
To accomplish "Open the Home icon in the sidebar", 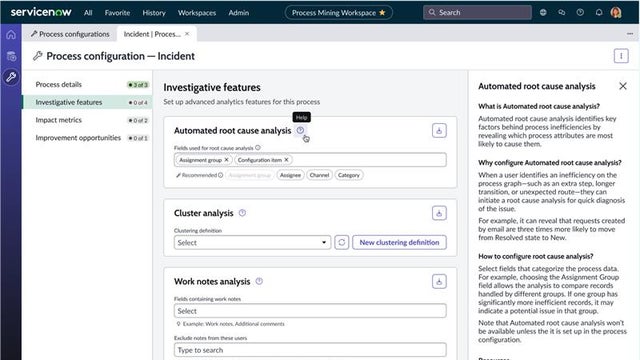I will point(11,35).
